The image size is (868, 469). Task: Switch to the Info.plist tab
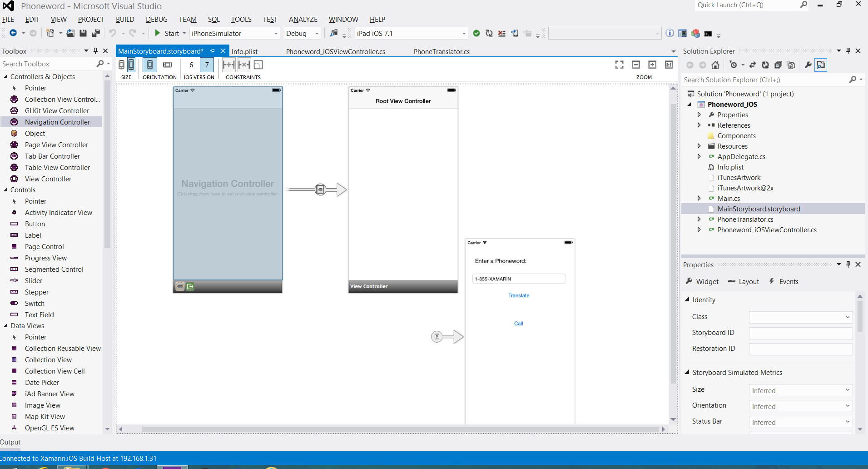tap(244, 52)
